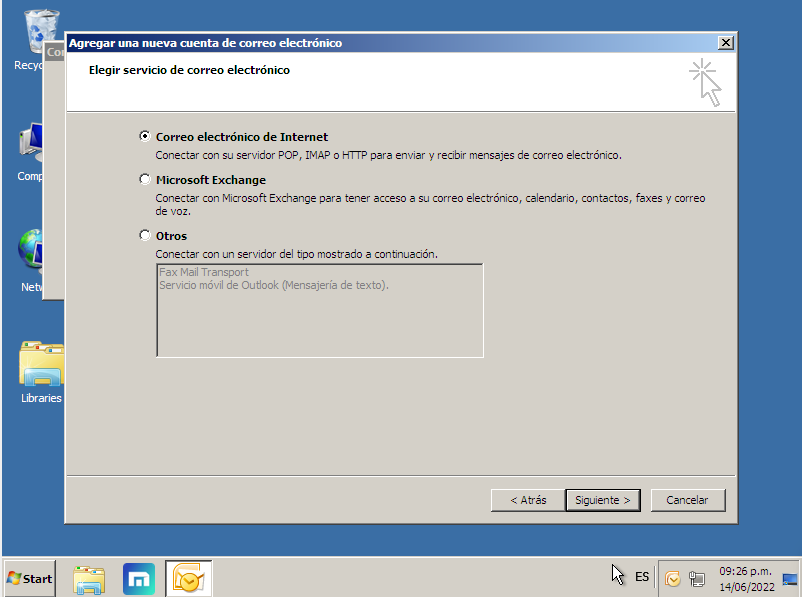Click the Fax Mail Transport list entry
Viewport: 802px width, 597px height.
tap(204, 272)
